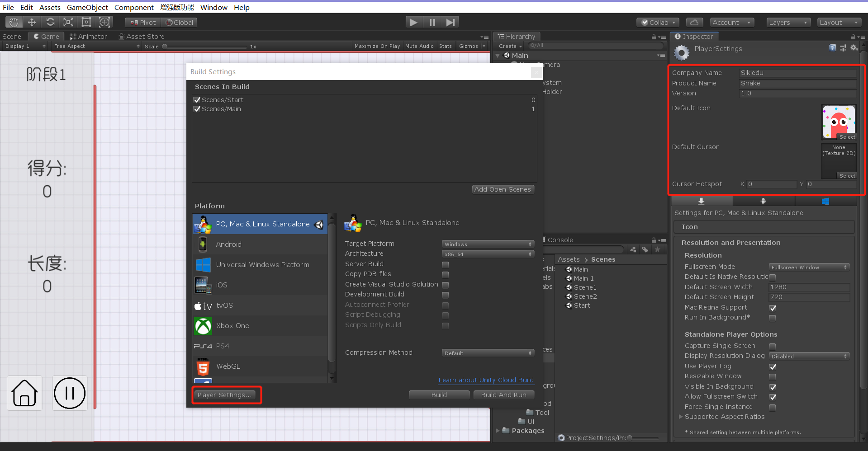The width and height of the screenshot is (868, 451).
Task: Select the Move tool
Action: [32, 22]
